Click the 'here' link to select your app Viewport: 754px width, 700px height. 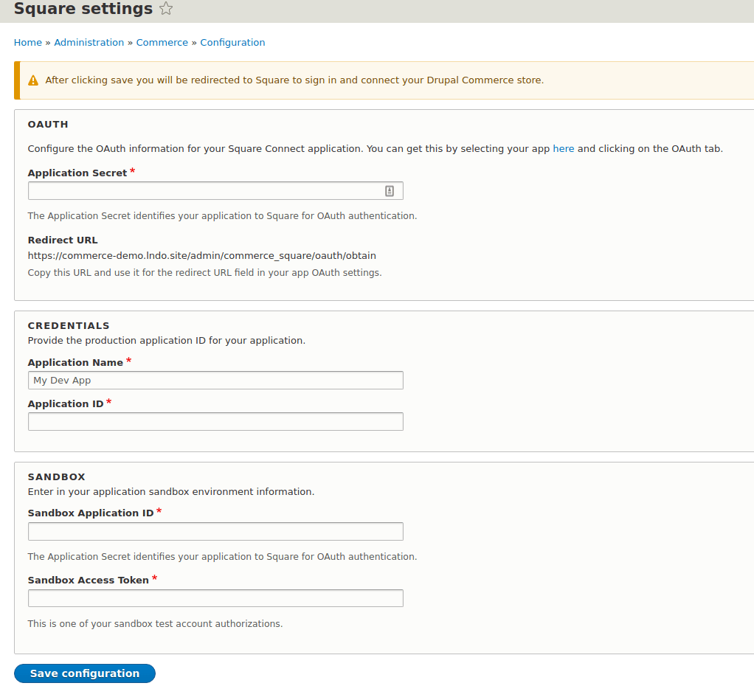(x=563, y=148)
